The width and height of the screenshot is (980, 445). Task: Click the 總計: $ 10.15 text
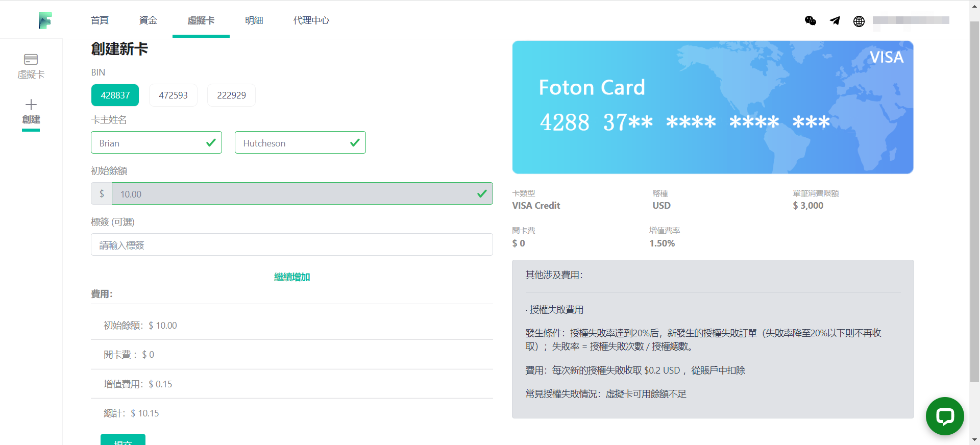coord(131,413)
